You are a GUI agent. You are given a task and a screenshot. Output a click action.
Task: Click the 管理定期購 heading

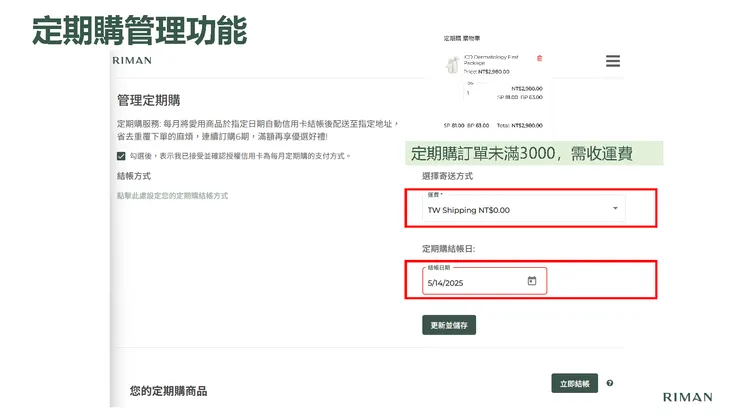coord(149,100)
